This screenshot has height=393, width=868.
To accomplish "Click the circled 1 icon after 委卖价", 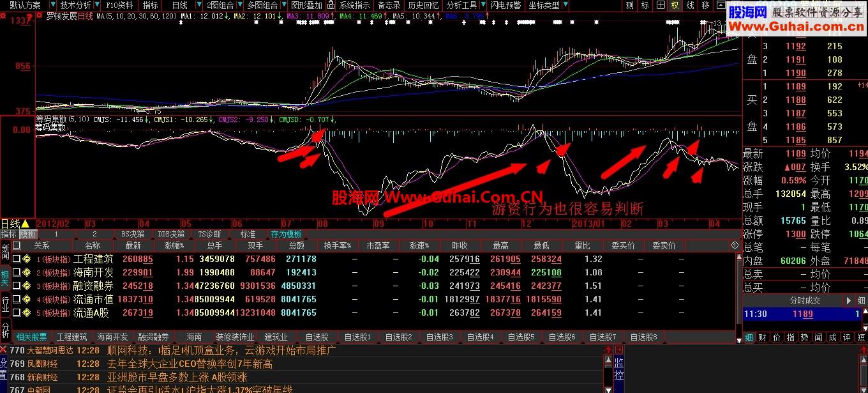I will pos(735,245).
